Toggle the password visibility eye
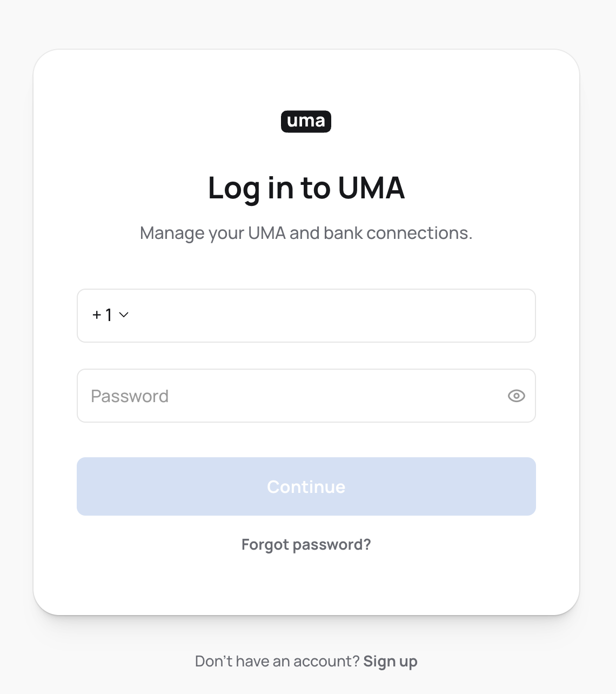Viewport: 616px width, 694px height. click(x=516, y=396)
